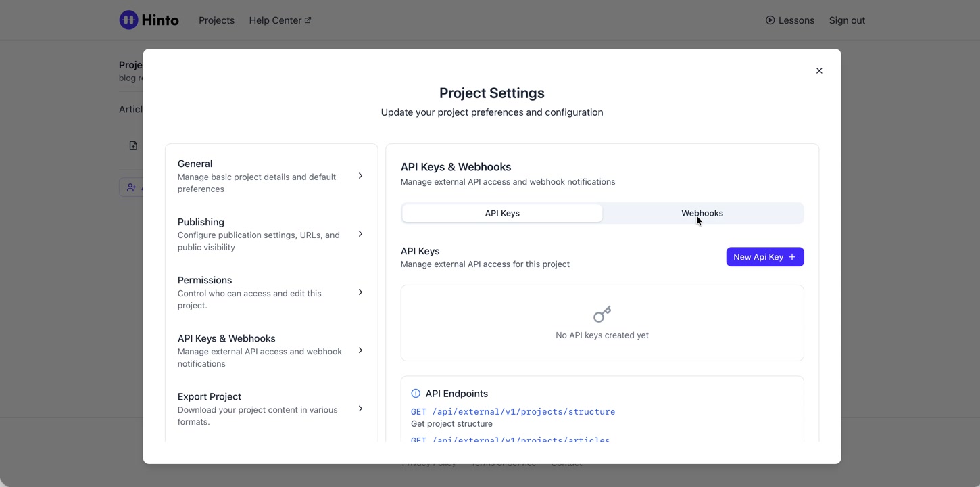The image size is (980, 487).
Task: Switch to the Webhooks tab
Action: point(702,213)
